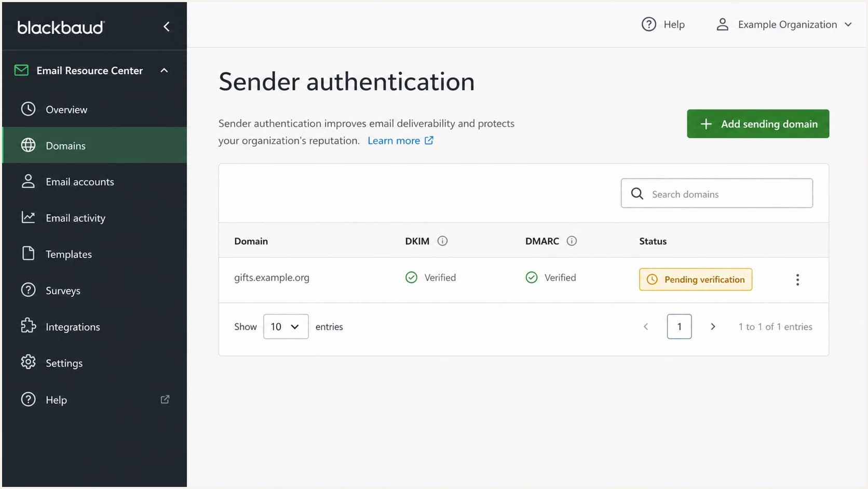Click the top bar Help question mark icon
Image resolution: width=868 pixels, height=489 pixels.
[649, 24]
